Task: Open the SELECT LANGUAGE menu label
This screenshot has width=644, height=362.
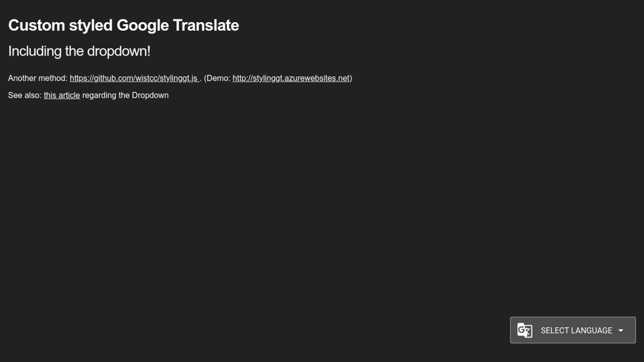Action: click(x=576, y=330)
